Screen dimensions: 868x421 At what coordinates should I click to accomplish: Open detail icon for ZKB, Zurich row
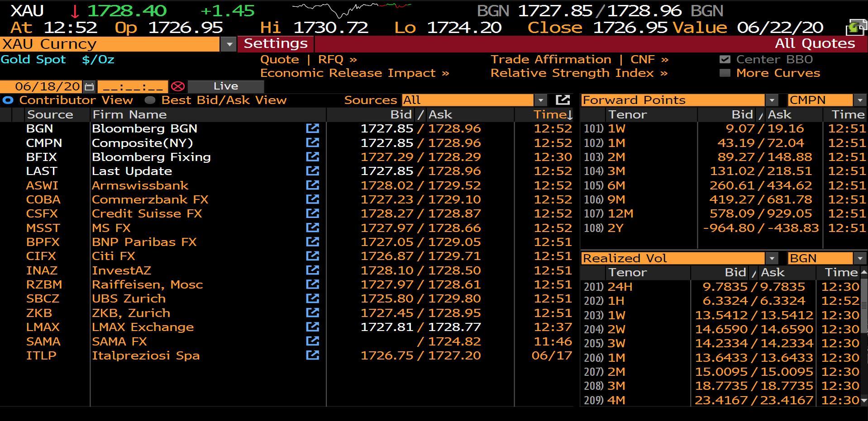pyautogui.click(x=312, y=313)
